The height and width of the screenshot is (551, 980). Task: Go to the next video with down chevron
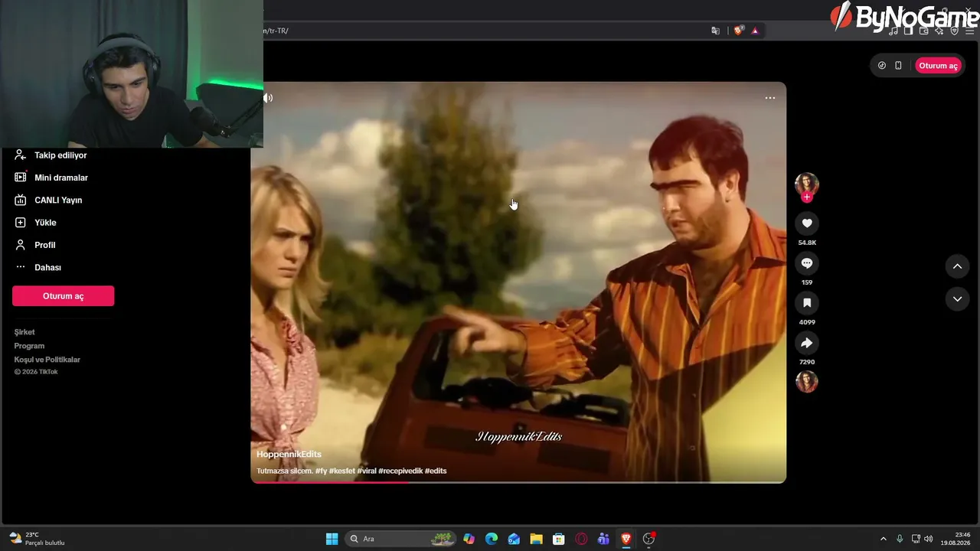tap(957, 299)
